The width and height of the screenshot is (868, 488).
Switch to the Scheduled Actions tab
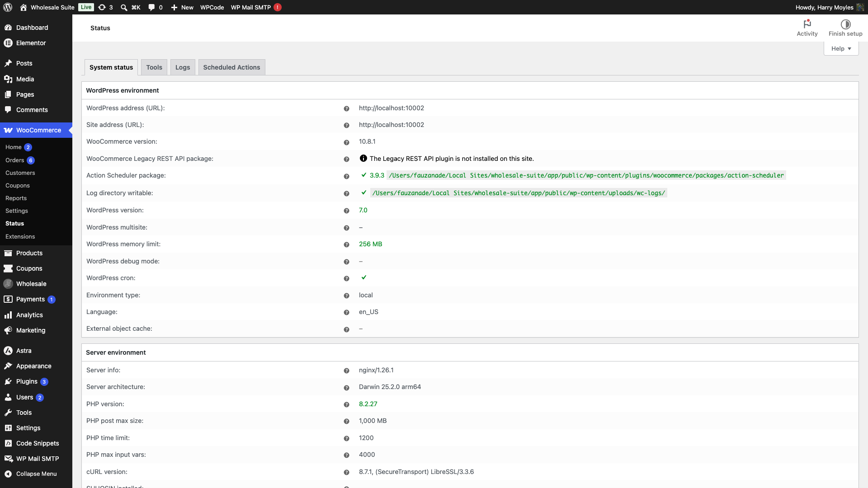pos(231,67)
